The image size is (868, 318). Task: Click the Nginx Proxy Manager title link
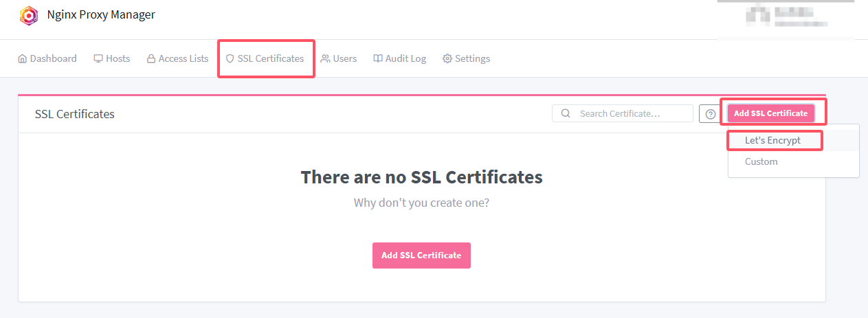(x=101, y=14)
